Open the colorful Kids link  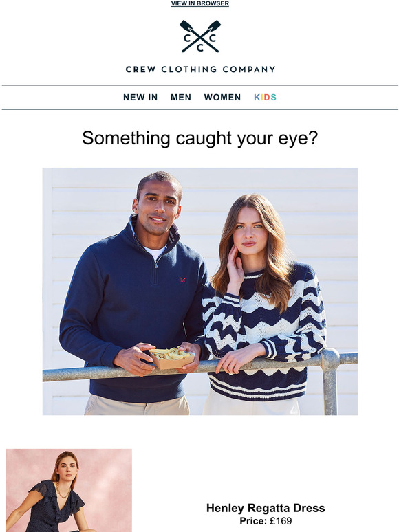tap(265, 98)
